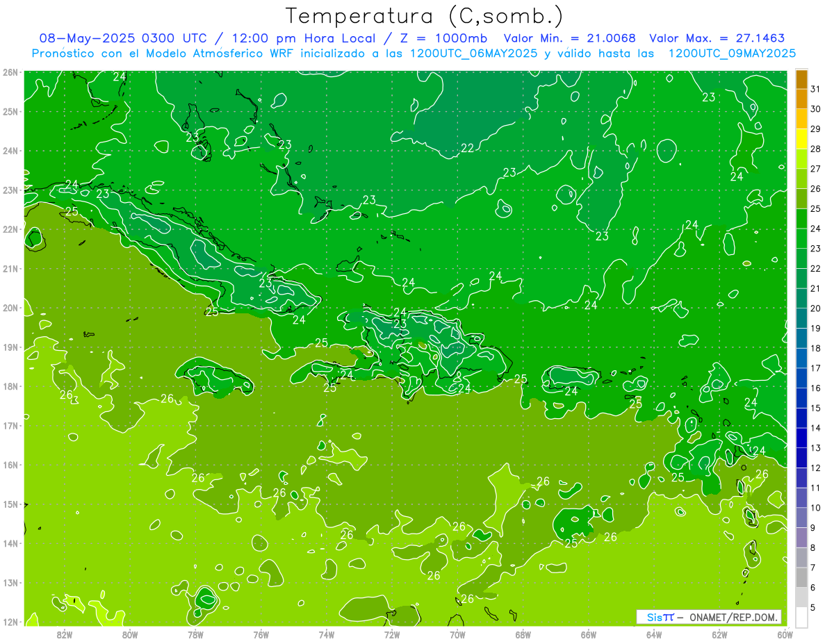Click the 74W longitude axis label

[x=327, y=634]
